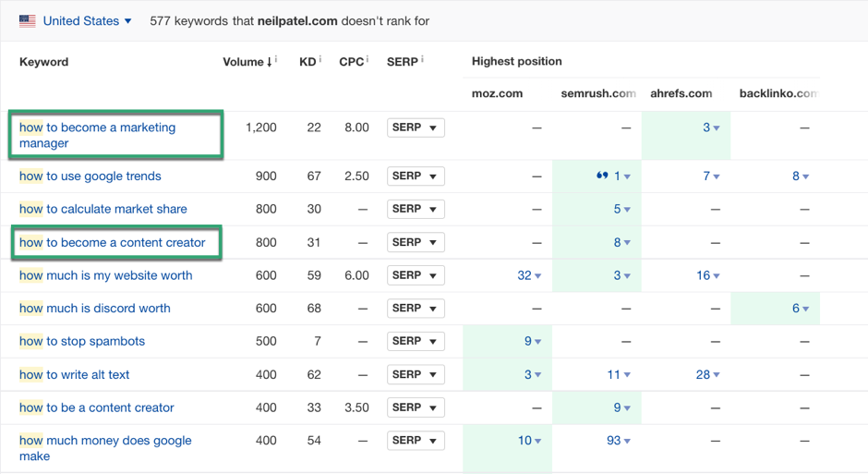Select CPC value 3.50 in content creator row
The height and width of the screenshot is (474, 868).
point(356,407)
